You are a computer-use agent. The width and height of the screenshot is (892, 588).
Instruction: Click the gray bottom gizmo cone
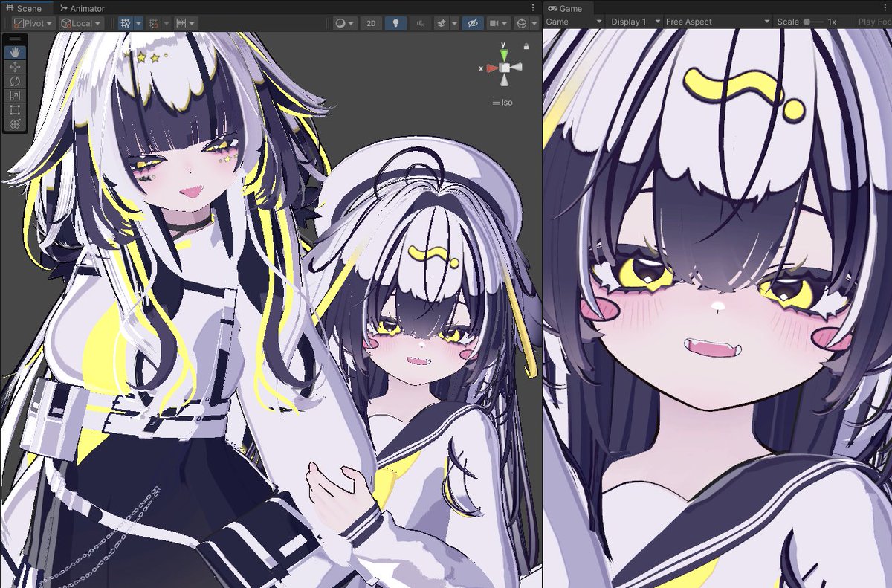[x=505, y=80]
